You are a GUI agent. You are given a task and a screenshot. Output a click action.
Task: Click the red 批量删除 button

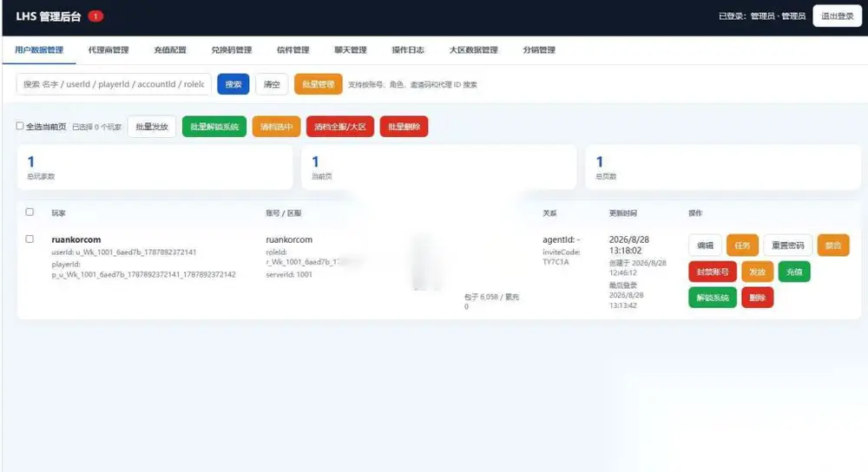click(404, 127)
